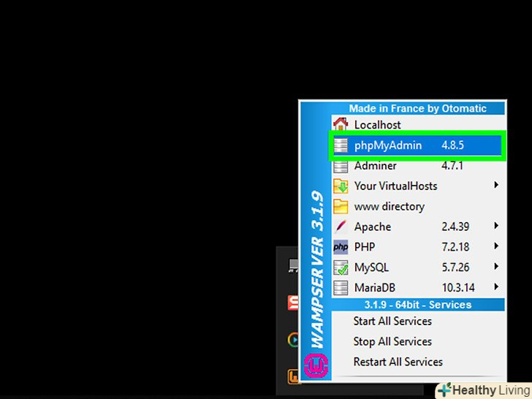This screenshot has width=532, height=399.
Task: Select the Apache menu item
Action: coord(418,227)
